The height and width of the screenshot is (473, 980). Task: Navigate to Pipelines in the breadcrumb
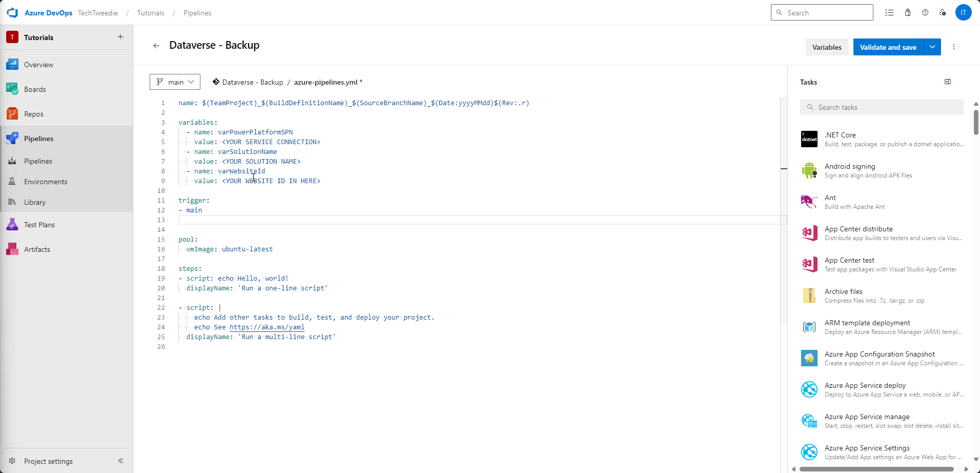click(x=197, y=13)
